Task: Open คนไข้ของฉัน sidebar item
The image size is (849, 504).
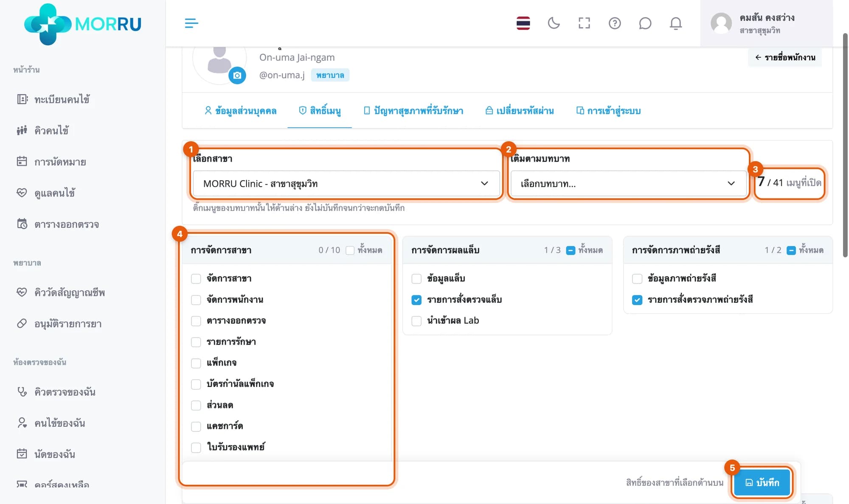Action: (x=51, y=423)
